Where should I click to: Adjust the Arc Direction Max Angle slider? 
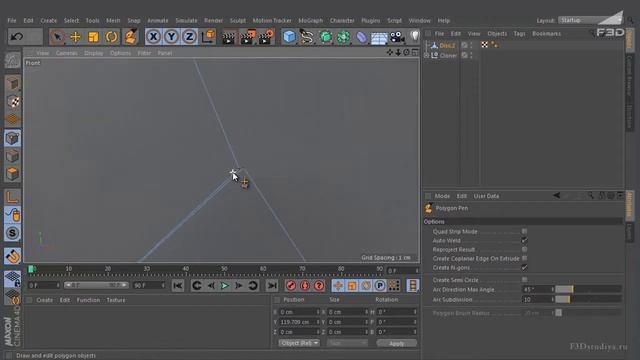tap(588, 289)
